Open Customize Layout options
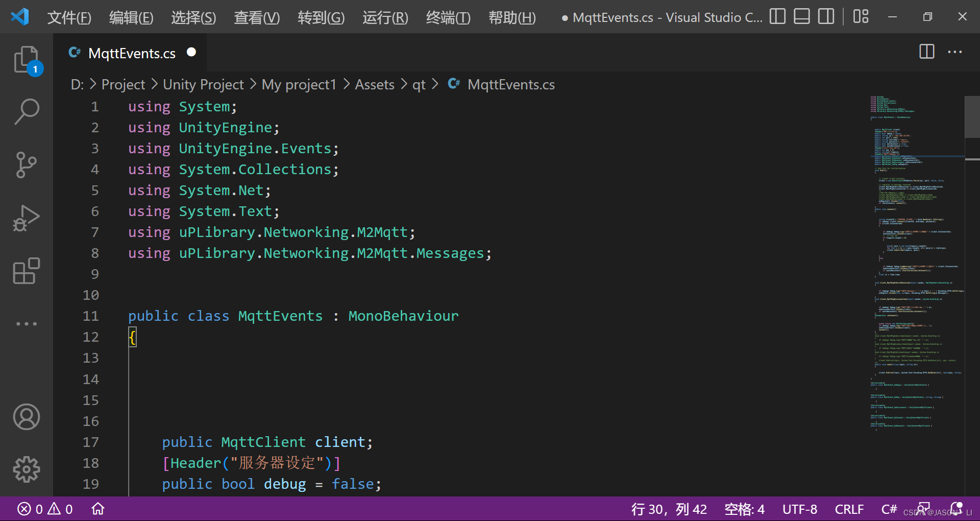Image resolution: width=980 pixels, height=521 pixels. pos(860,16)
